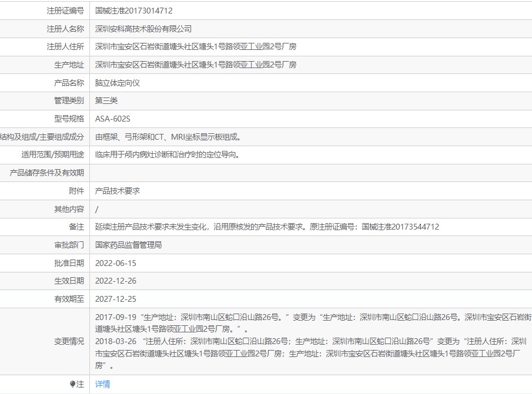The image size is (532, 394).
Task: Select product name 脑立体定向仪
Action: click(118, 83)
